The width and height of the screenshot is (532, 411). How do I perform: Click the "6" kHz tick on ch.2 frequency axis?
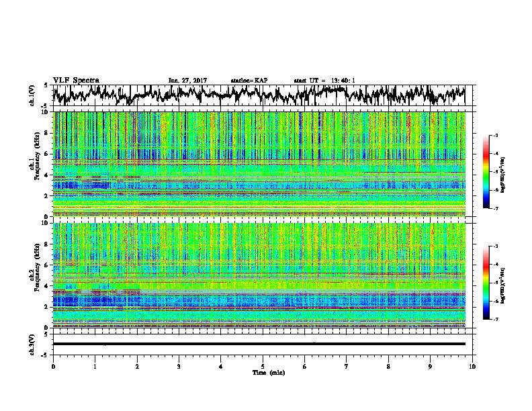(47, 265)
